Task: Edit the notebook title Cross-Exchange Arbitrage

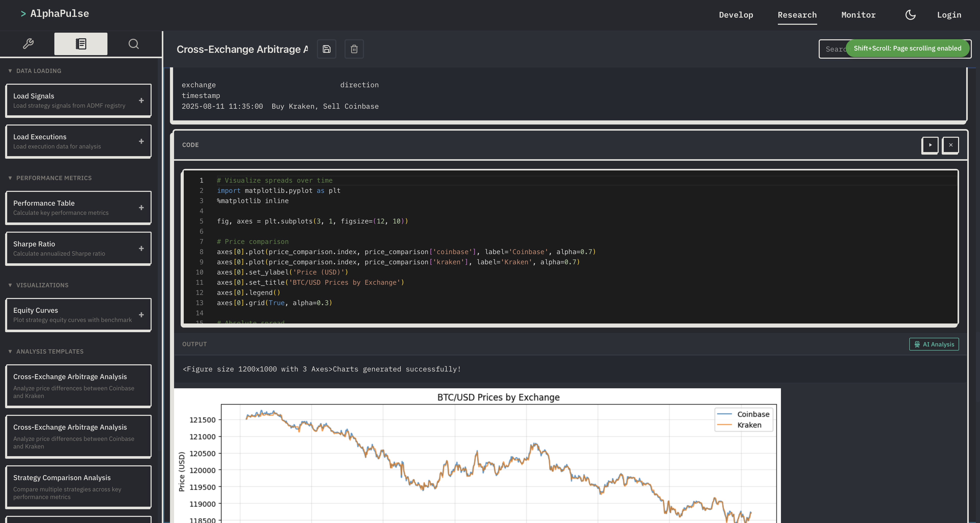Action: coord(242,49)
